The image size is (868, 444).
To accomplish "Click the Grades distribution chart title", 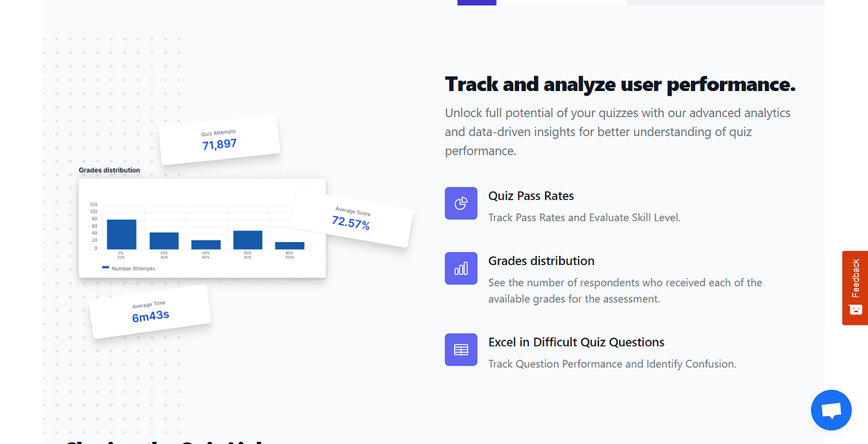I will coord(109,170).
